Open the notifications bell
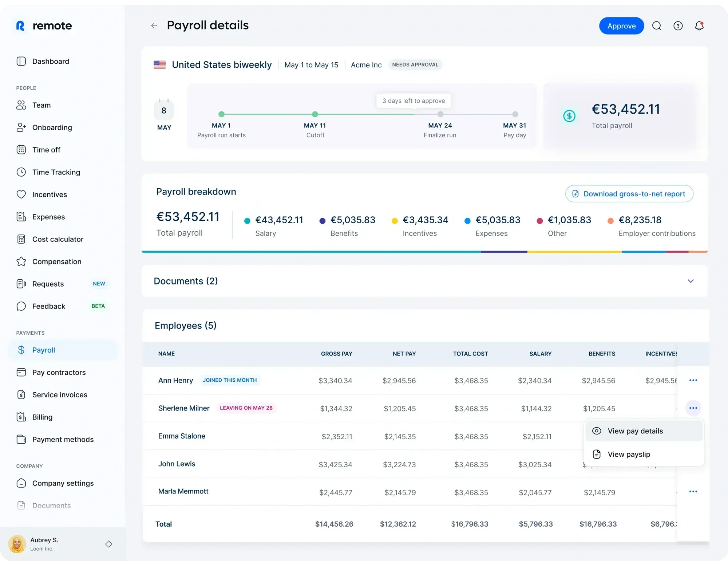Viewport: 728px width, 566px height. pyautogui.click(x=699, y=26)
